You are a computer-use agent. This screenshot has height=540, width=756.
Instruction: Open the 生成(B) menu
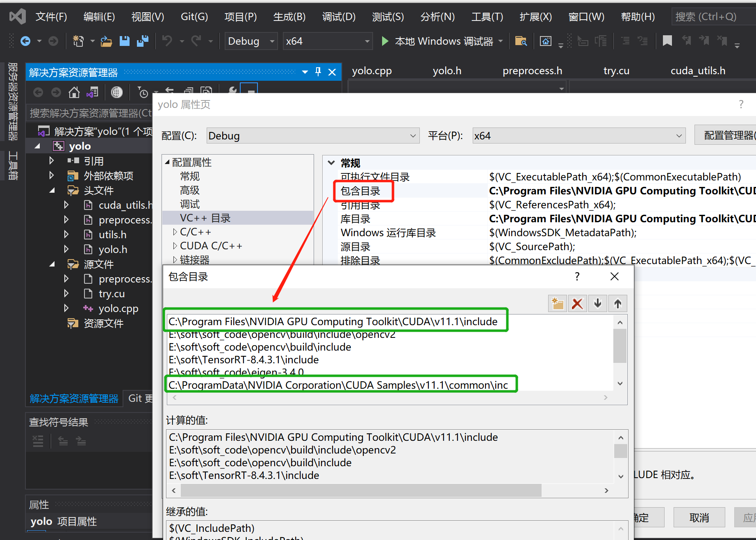289,16
